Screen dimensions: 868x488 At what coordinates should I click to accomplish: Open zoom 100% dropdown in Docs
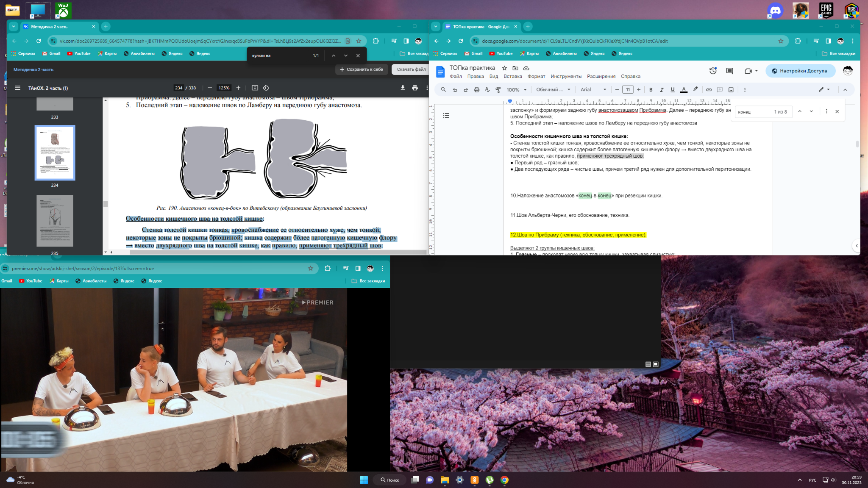pos(517,89)
